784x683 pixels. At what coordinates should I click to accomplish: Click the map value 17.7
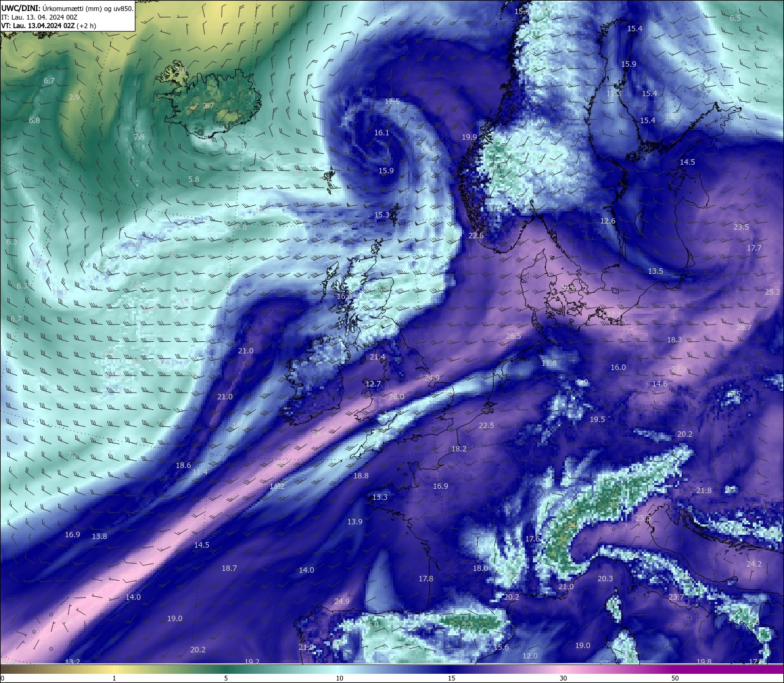coord(754,248)
